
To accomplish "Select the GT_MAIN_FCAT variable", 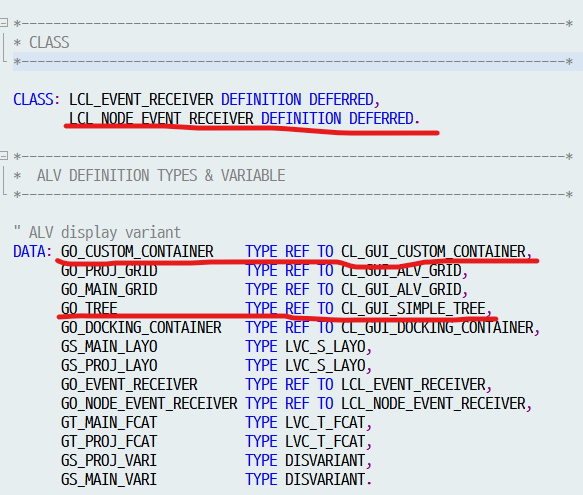I will (109, 422).
